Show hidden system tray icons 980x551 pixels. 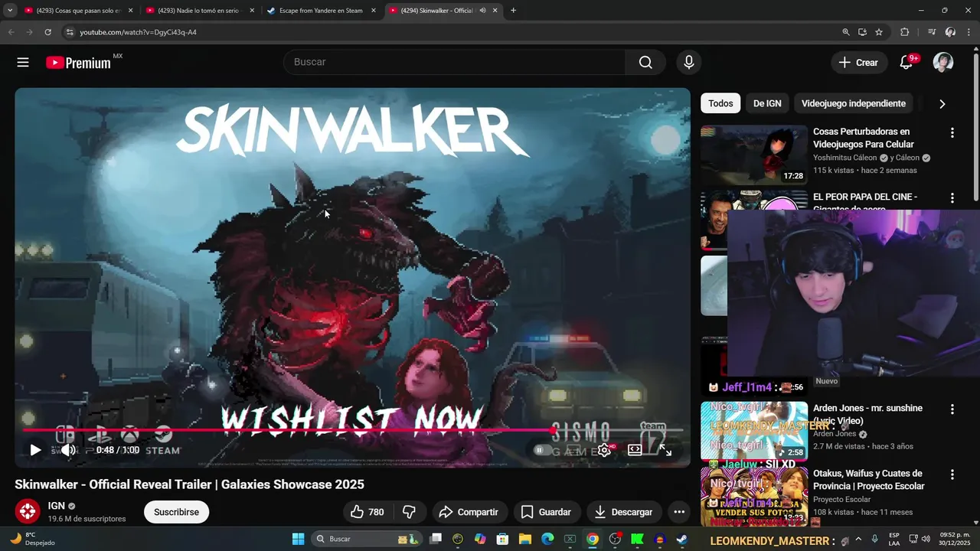click(x=858, y=539)
